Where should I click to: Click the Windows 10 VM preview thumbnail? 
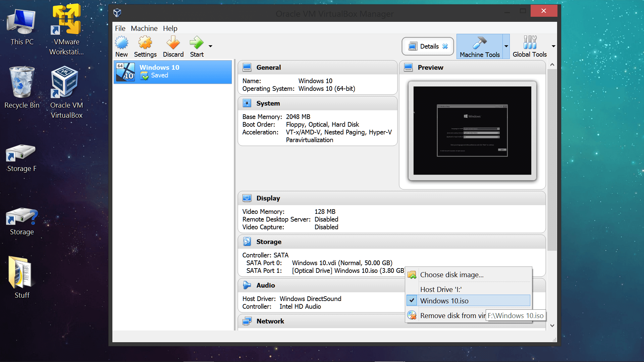[473, 131]
